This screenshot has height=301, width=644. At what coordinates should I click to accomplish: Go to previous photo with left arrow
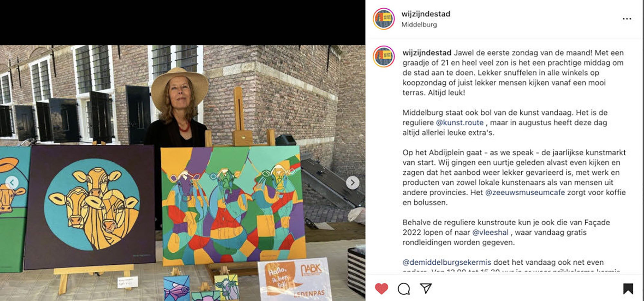click(x=12, y=183)
